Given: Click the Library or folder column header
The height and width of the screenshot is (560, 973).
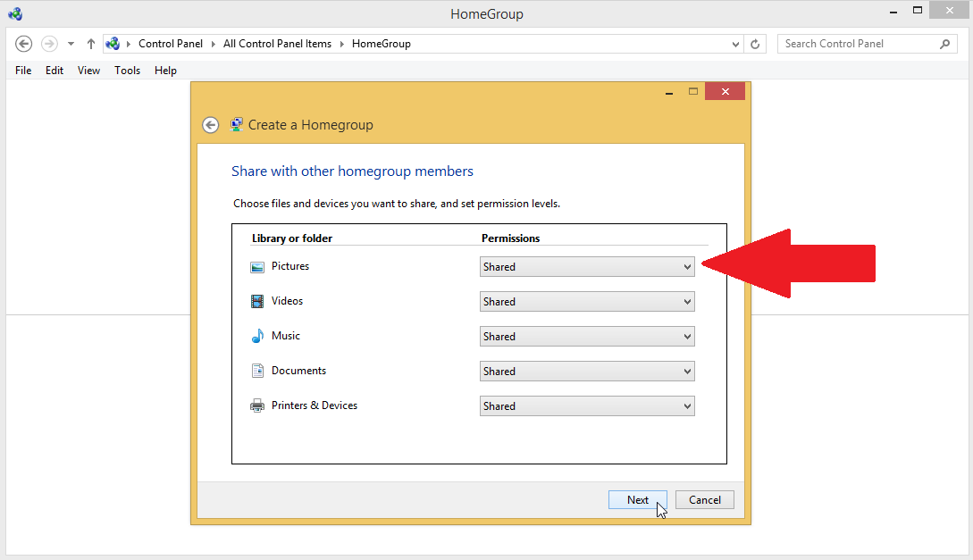Looking at the screenshot, I should (291, 238).
